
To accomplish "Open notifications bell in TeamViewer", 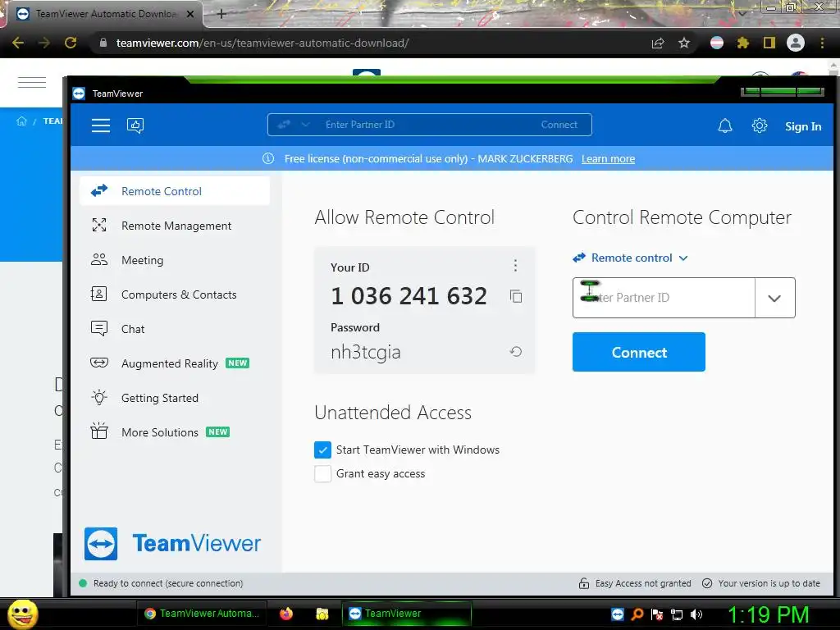I will [725, 126].
